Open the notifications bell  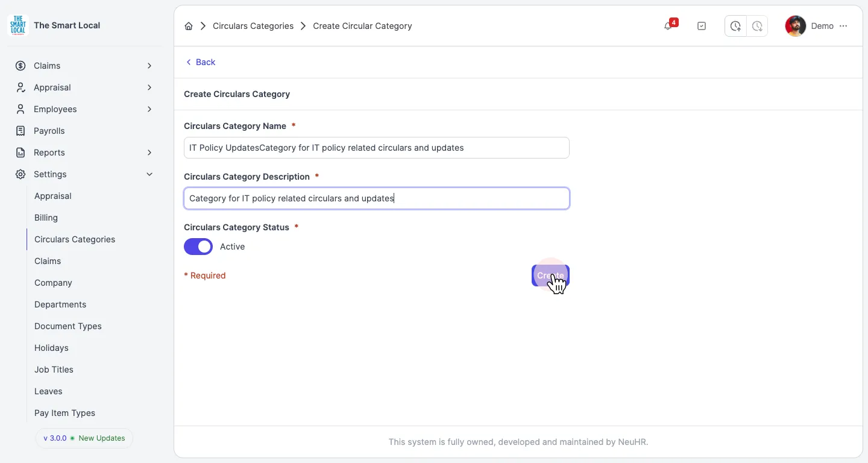coord(668,26)
